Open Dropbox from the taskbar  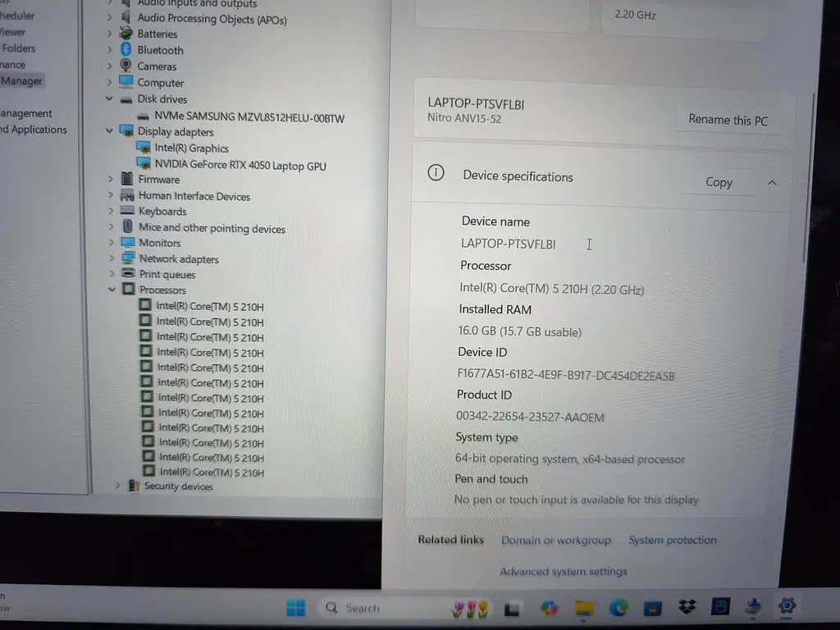687,606
